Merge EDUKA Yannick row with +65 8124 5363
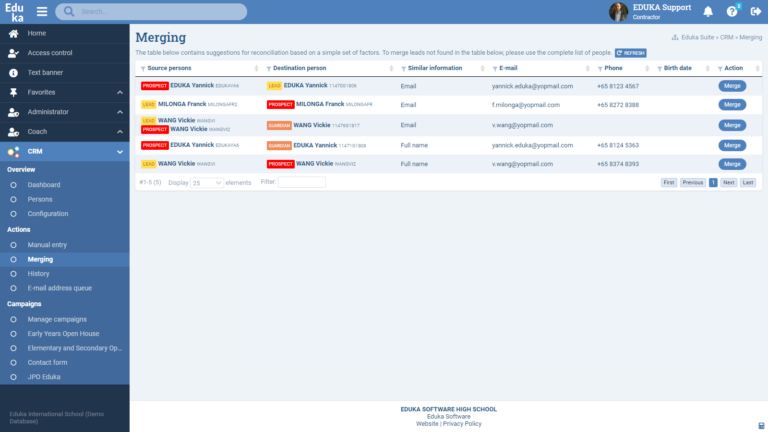Viewport: 768px width, 432px height. tap(732, 145)
